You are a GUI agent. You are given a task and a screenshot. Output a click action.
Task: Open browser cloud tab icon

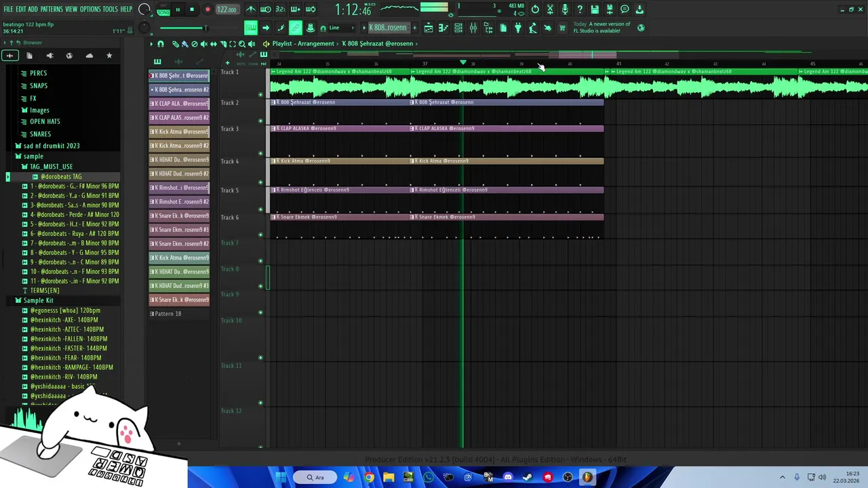(89, 56)
